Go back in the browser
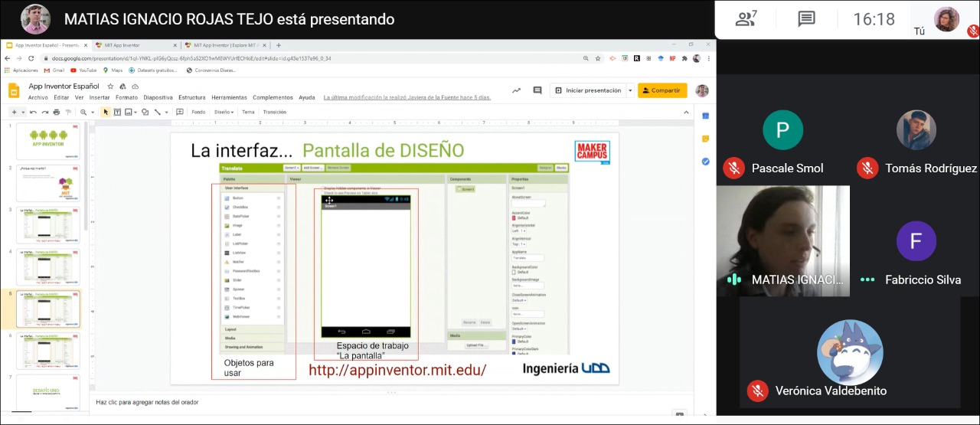 [x=8, y=57]
